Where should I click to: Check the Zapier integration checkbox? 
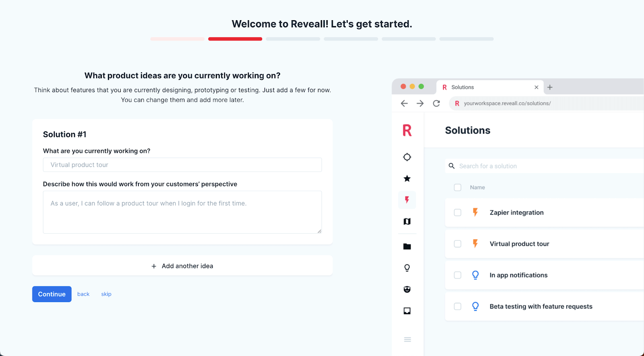click(x=458, y=213)
